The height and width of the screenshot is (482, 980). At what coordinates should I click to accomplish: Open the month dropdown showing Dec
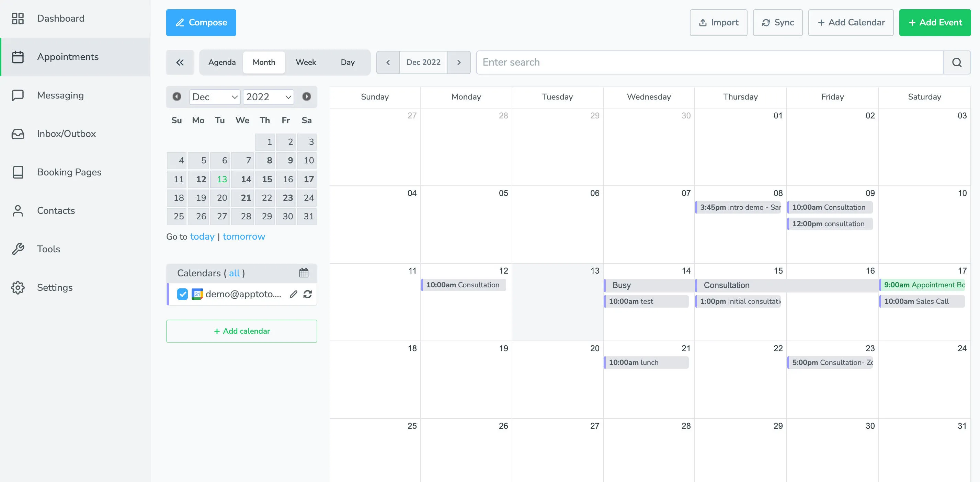point(215,97)
